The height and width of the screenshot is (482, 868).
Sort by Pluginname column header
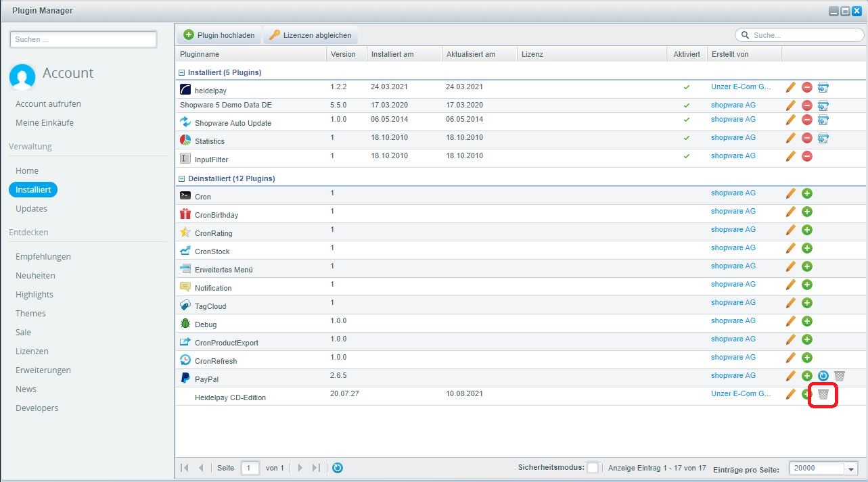coord(251,54)
